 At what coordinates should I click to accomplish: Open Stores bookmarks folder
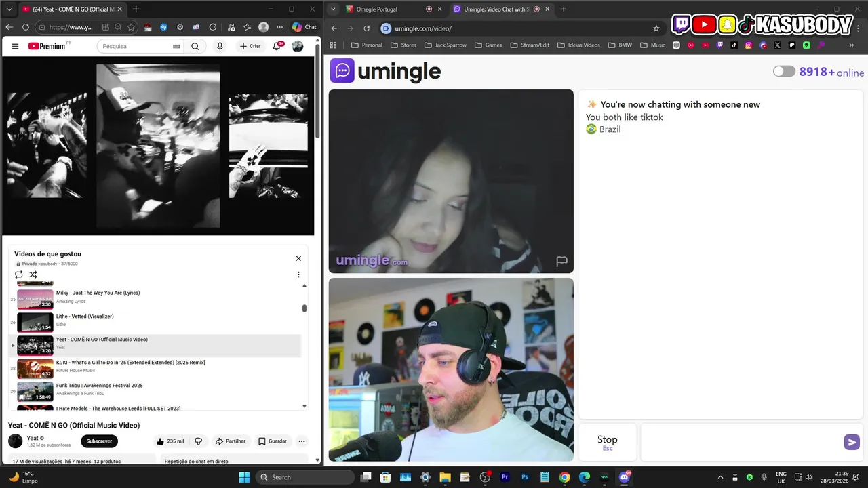[x=403, y=45]
